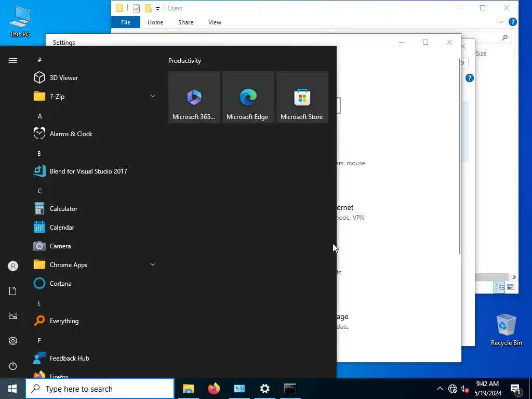Image resolution: width=532 pixels, height=399 pixels.
Task: Open the Recycle Bin desktop icon
Action: (x=506, y=329)
